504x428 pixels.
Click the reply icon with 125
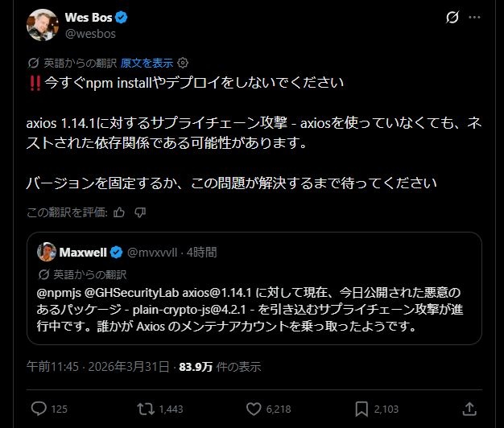[40, 409]
